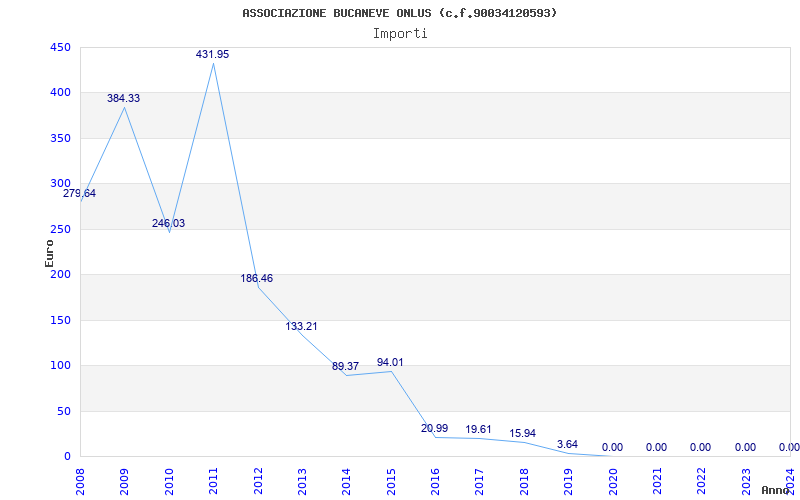Select the 2011 x-axis label
The image size is (800, 500).
coord(213,481)
